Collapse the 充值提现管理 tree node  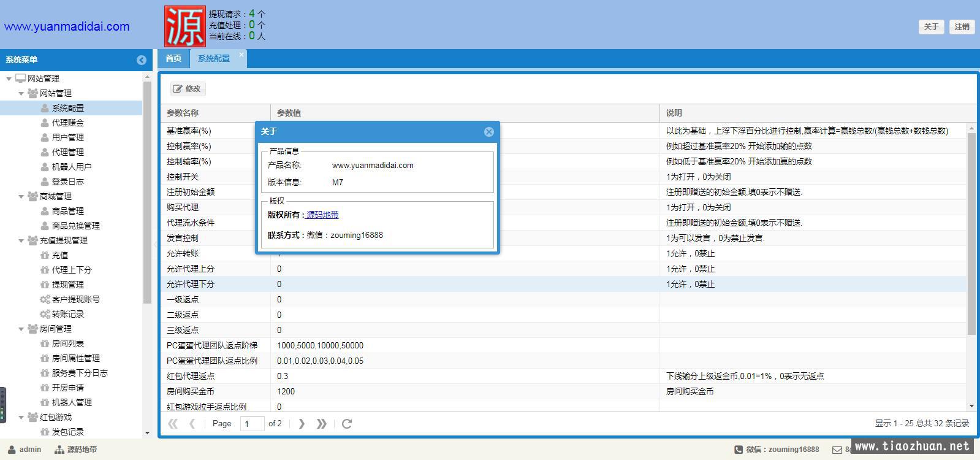coord(21,241)
